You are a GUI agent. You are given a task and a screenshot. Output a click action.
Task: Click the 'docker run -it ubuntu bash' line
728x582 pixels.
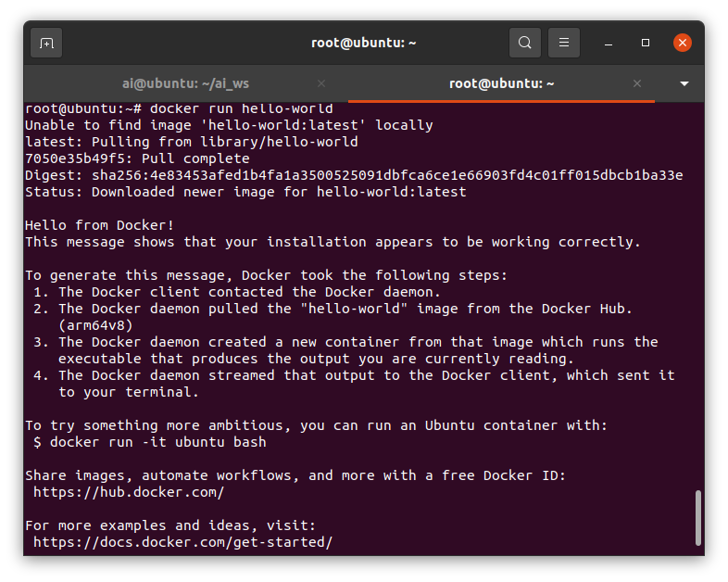(x=157, y=442)
